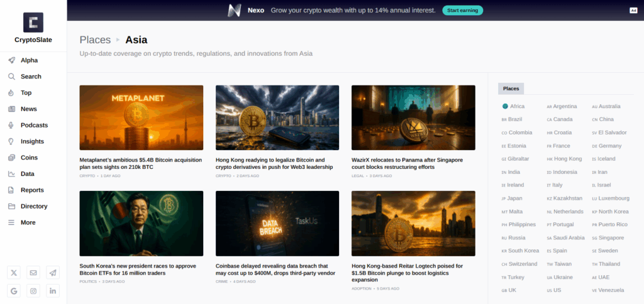
Task: Open WazirX relocates to Panama headline
Action: [x=408, y=163]
